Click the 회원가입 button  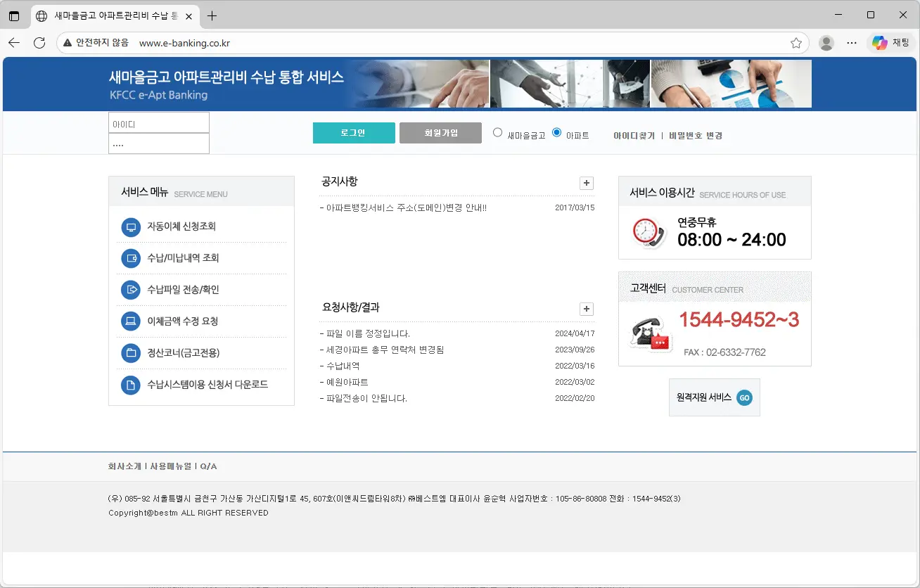(440, 132)
